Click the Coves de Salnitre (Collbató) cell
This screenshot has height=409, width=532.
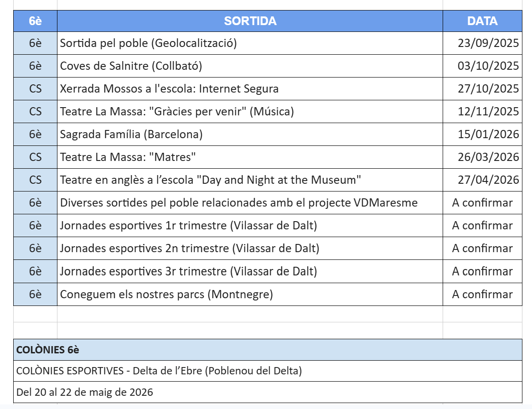[250, 66]
